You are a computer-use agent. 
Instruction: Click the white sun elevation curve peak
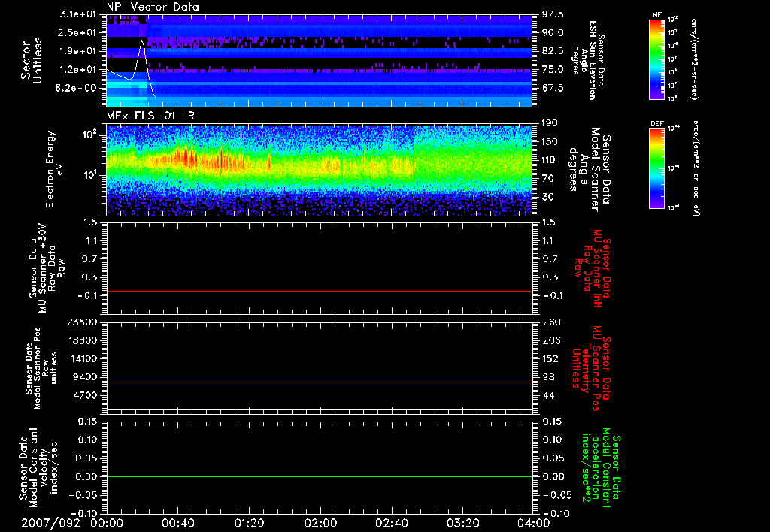pos(141,41)
